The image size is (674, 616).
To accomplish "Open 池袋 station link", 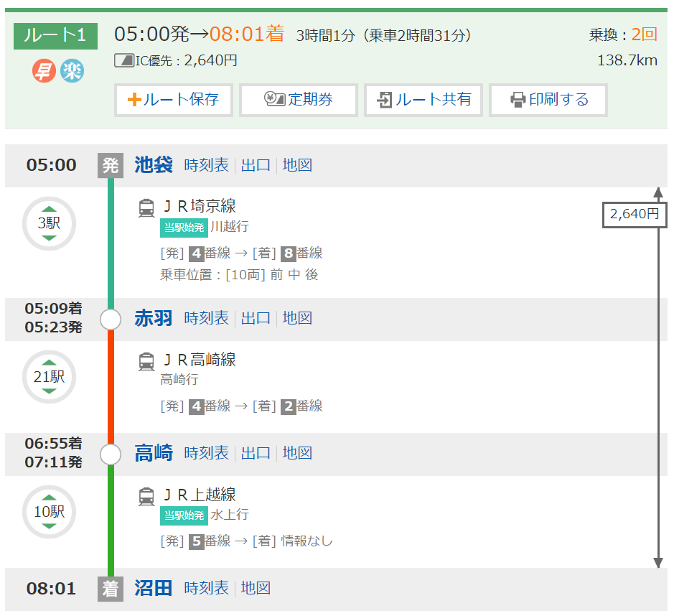I will (x=154, y=165).
